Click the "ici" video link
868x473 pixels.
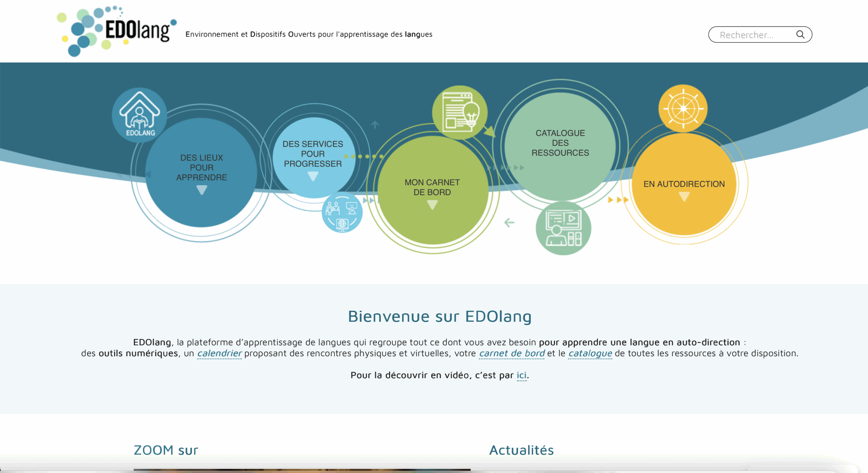[521, 375]
